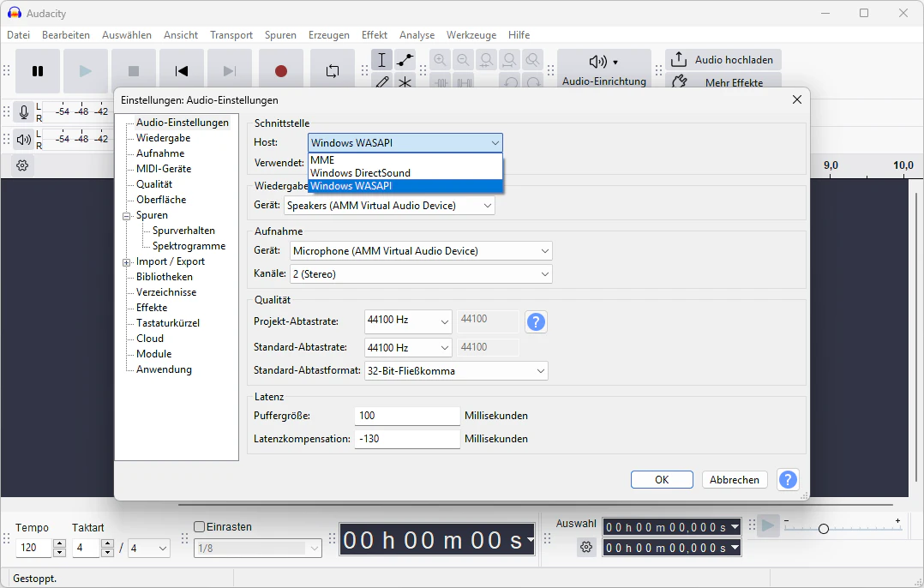Expand the Import / Export tree node
This screenshot has width=924, height=588.
pyautogui.click(x=126, y=262)
